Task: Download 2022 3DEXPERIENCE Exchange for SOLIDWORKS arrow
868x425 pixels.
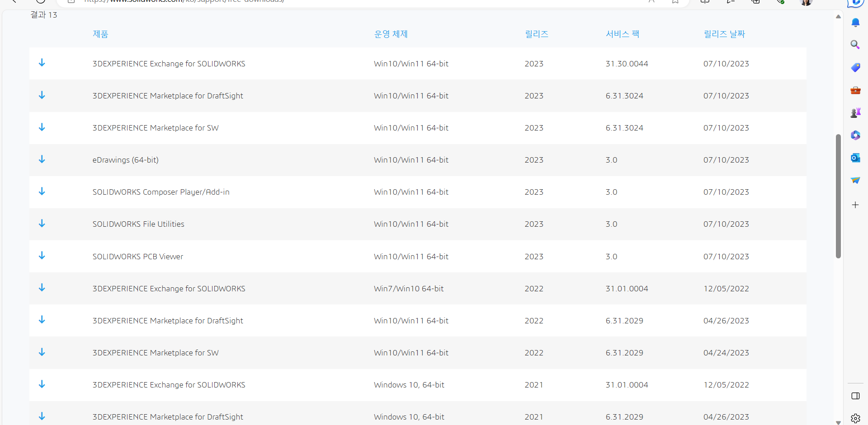Action: 42,287
